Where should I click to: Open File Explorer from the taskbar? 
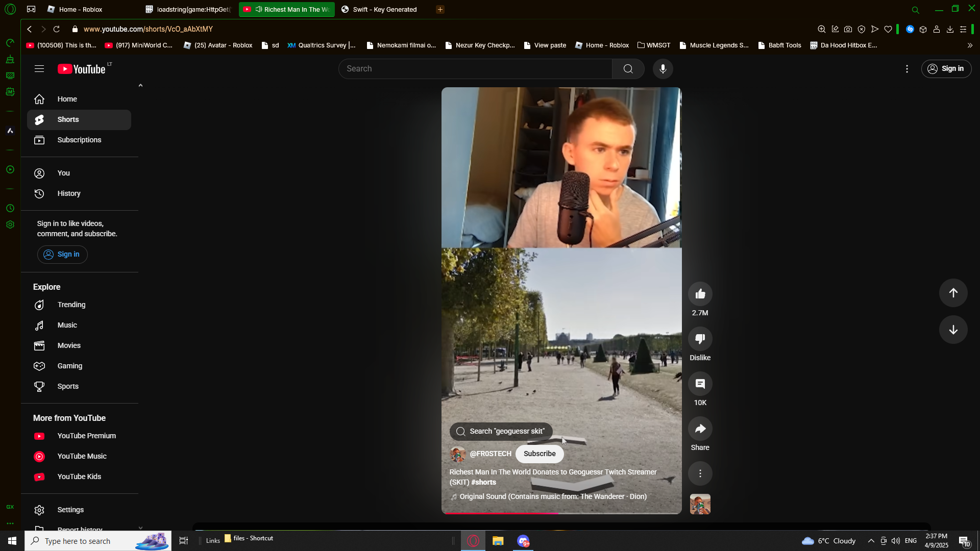(x=498, y=541)
